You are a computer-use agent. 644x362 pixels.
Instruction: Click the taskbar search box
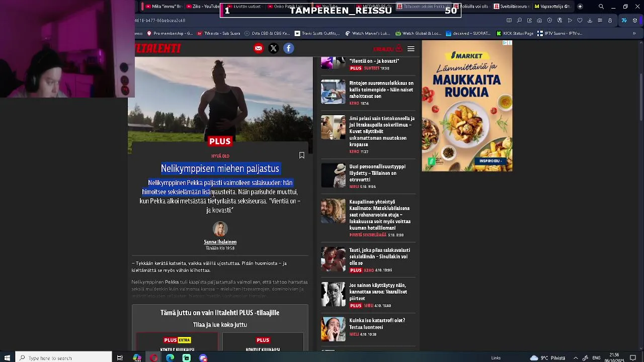(63, 357)
